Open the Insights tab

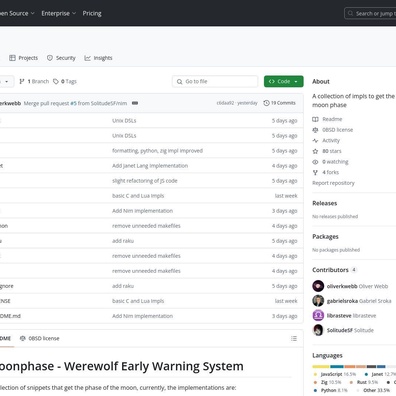point(98,58)
